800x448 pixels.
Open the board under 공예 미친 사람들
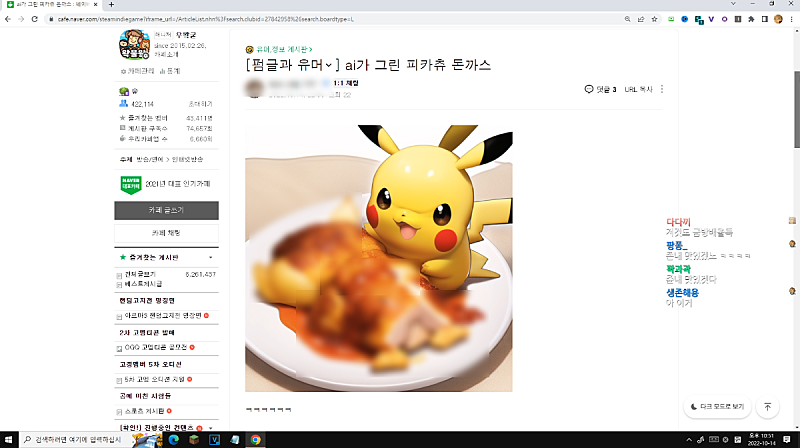coord(144,411)
